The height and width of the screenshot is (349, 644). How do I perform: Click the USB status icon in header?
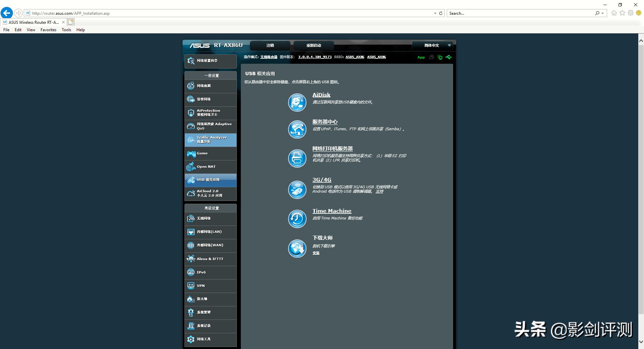(x=448, y=57)
